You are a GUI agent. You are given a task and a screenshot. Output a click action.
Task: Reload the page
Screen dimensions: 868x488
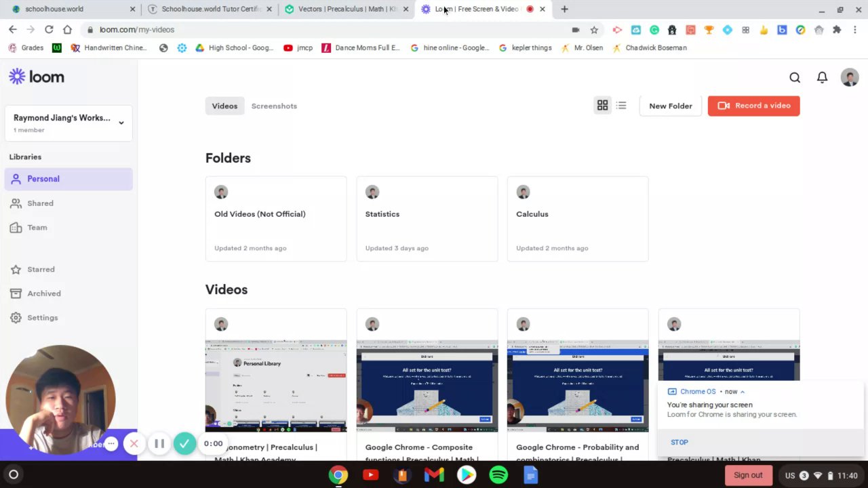tap(49, 29)
